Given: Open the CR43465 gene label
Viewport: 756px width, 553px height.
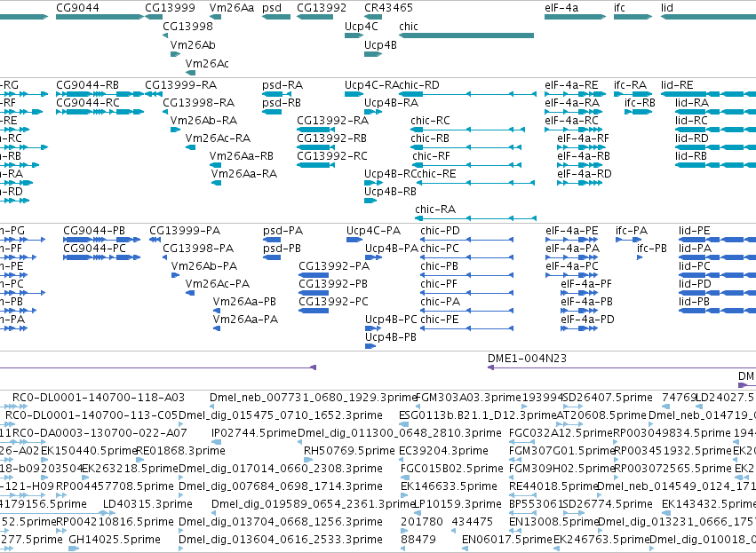Looking at the screenshot, I should pyautogui.click(x=388, y=8).
